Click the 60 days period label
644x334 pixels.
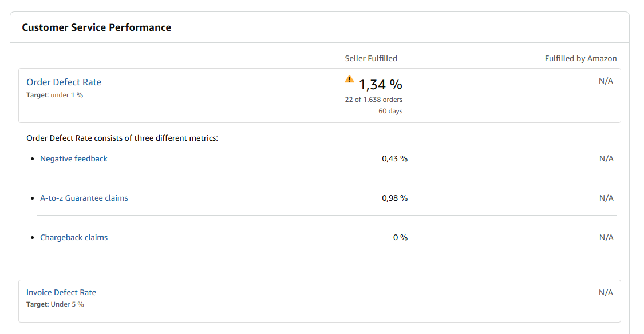pos(390,111)
